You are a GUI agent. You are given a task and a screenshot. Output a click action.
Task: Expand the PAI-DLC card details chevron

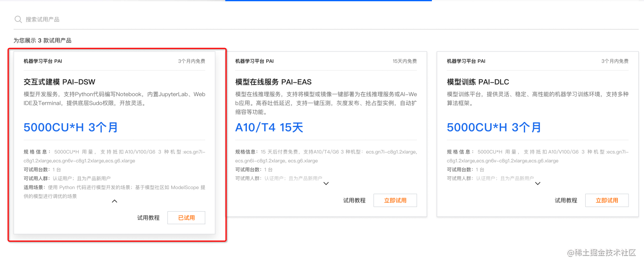point(538,183)
